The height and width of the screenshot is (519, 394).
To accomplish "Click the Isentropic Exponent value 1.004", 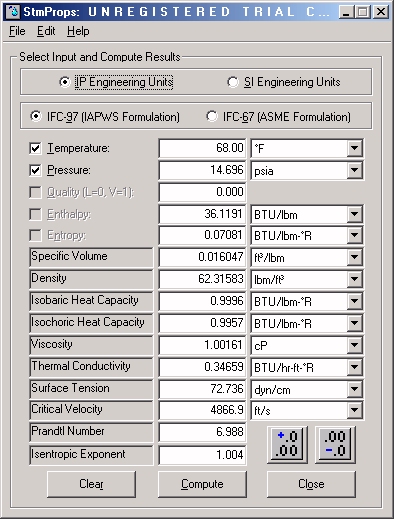I will click(x=202, y=455).
